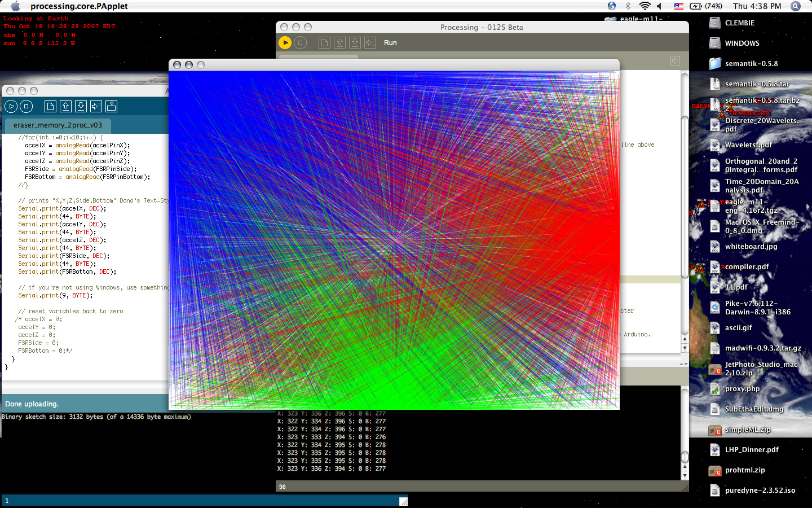Select the Orthogonal_20and_20Integral forms.pdf icon
The height and width of the screenshot is (508, 812).
coord(715,165)
